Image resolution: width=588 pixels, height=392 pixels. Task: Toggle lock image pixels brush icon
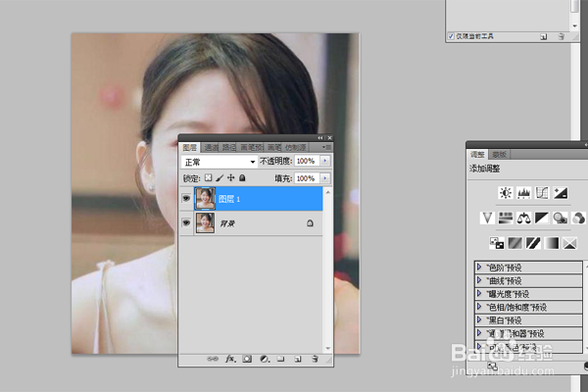220,177
